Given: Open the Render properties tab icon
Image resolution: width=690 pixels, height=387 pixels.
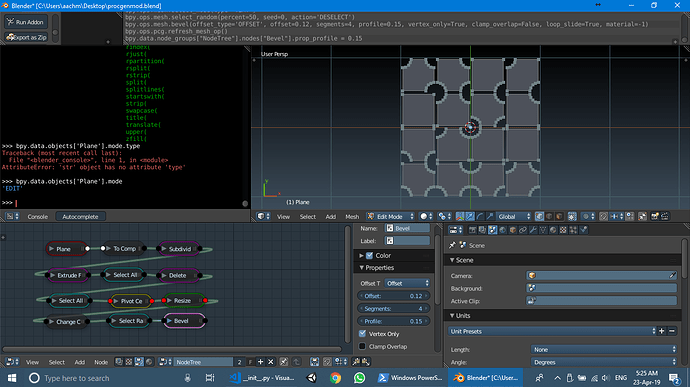Looking at the screenshot, I should [472, 230].
